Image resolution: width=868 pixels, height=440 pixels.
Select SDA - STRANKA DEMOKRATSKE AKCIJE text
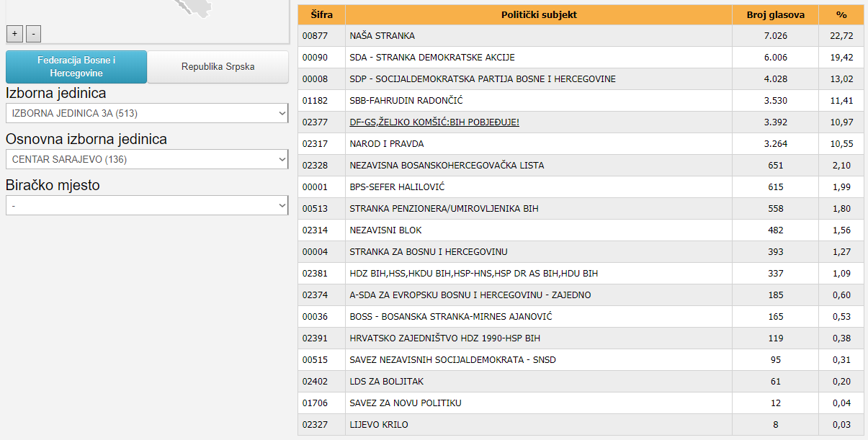(432, 58)
